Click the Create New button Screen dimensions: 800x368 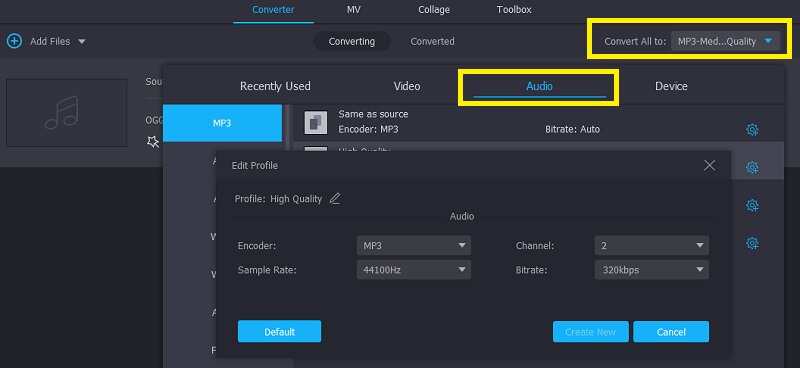click(x=590, y=332)
